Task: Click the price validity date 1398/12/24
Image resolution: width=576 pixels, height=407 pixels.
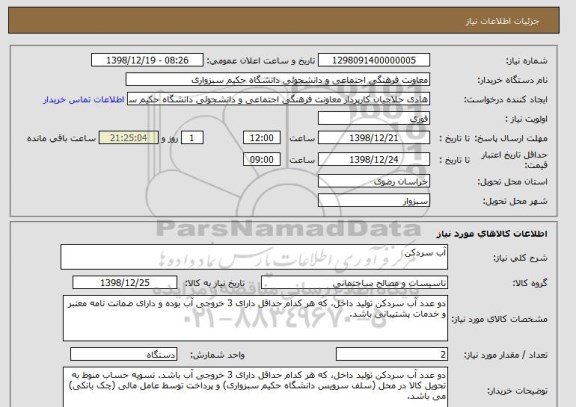Action: pos(374,160)
